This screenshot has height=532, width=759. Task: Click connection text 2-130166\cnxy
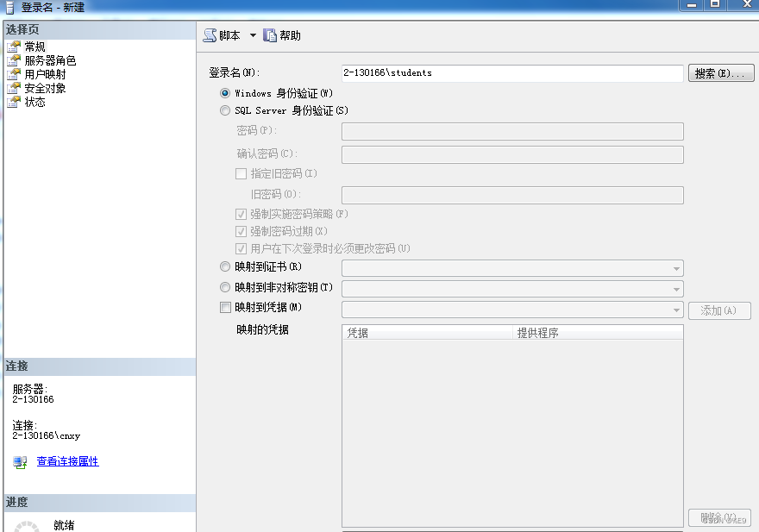tap(47, 435)
